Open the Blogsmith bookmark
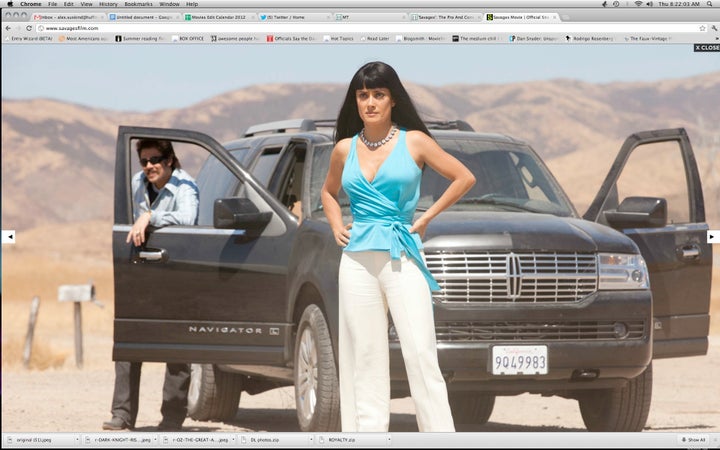 (x=420, y=39)
